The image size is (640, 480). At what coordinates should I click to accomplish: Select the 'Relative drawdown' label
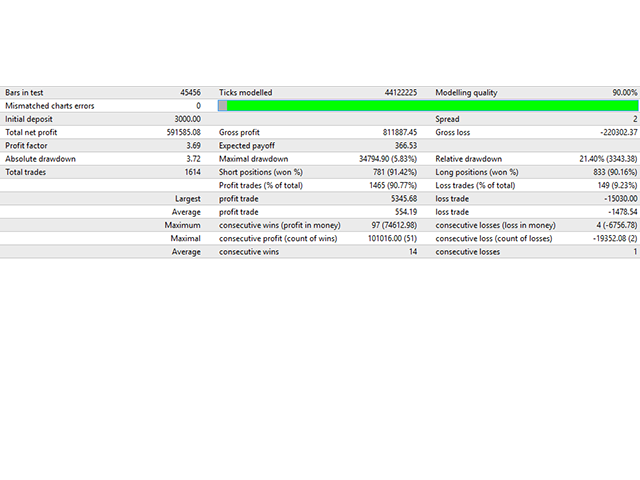[x=469, y=159]
